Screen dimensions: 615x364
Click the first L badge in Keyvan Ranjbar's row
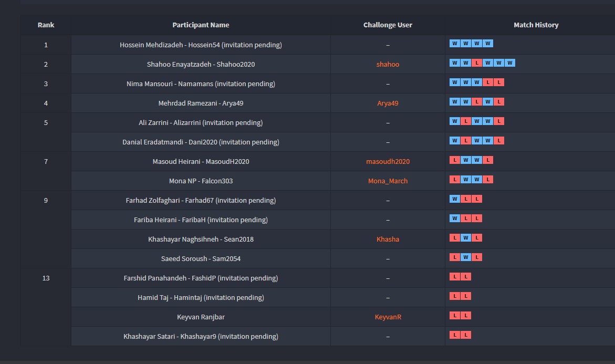[x=454, y=316]
